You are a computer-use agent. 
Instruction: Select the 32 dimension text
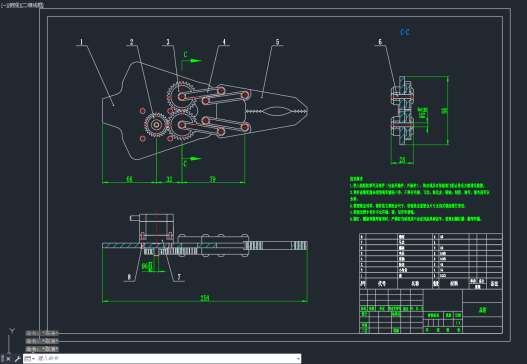[169, 179]
